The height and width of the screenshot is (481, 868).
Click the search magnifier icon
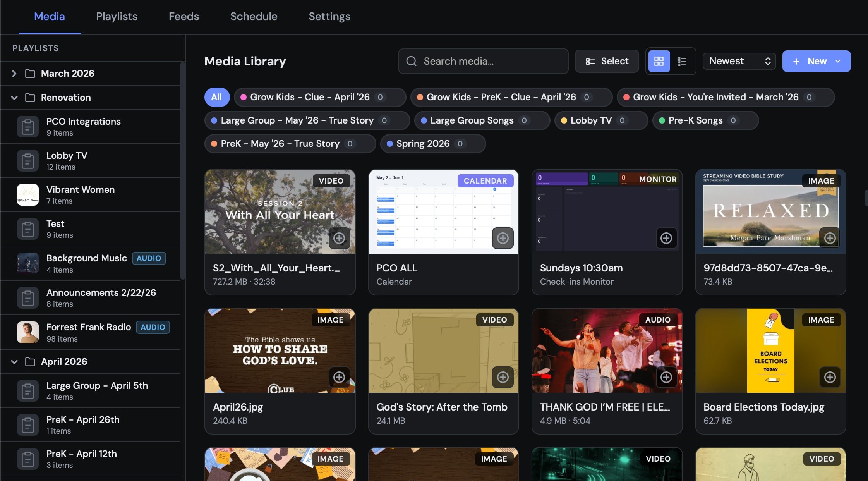point(411,61)
